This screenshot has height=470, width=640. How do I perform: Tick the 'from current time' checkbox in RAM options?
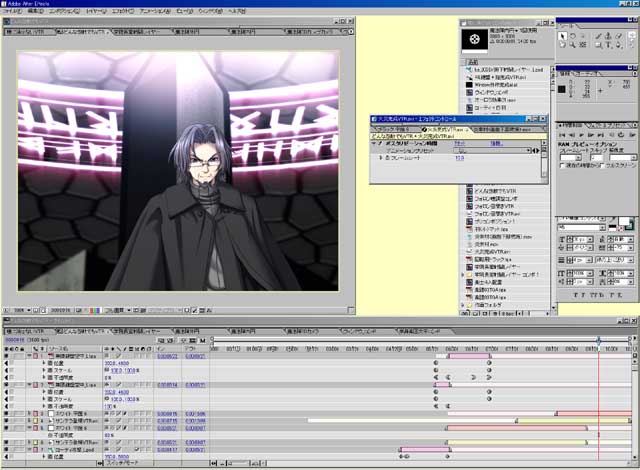[x=562, y=165]
